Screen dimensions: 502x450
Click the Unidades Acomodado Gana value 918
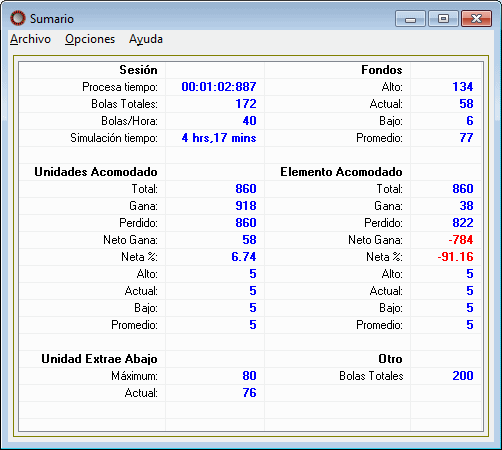(246, 206)
